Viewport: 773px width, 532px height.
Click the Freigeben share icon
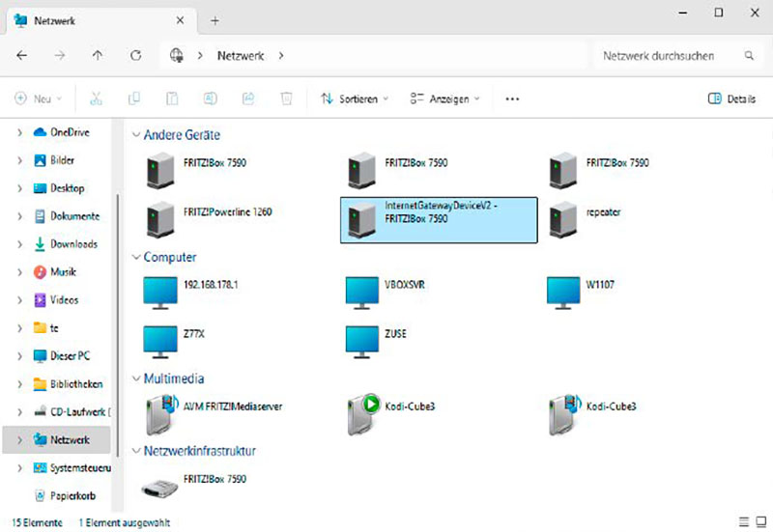(248, 98)
